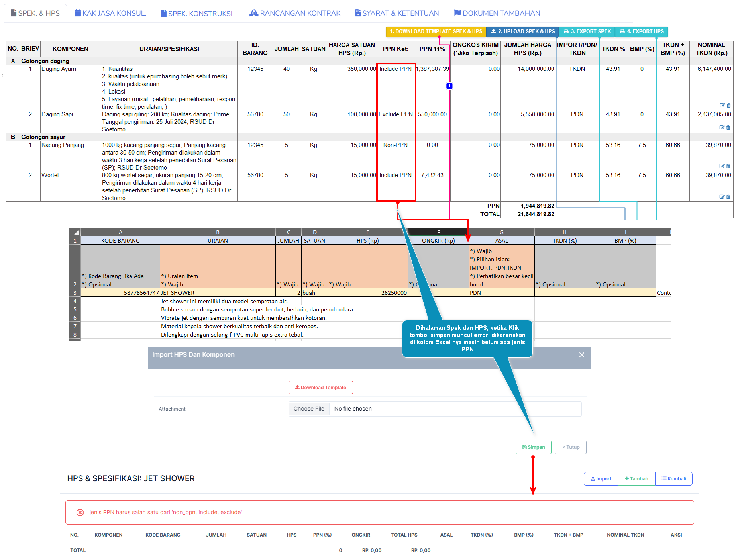Image resolution: width=736 pixels, height=560 pixels.
Task: Click the Excel header cell 'KODE BARANG'
Action: (x=120, y=241)
